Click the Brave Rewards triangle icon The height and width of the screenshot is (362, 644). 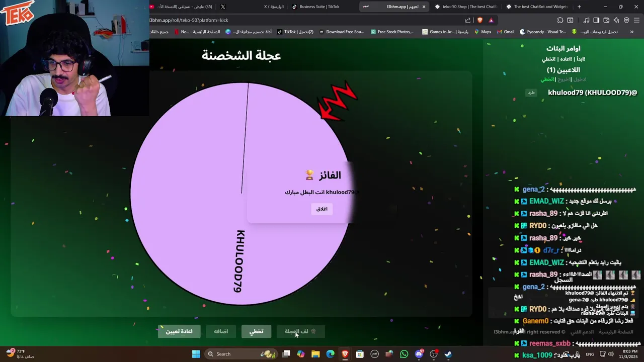pos(491,20)
